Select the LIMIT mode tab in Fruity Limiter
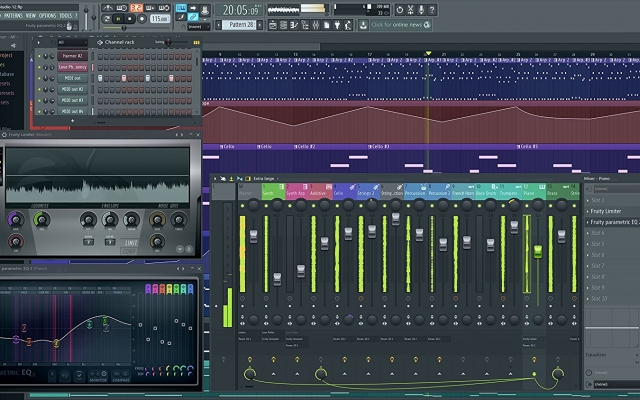 [x=131, y=243]
